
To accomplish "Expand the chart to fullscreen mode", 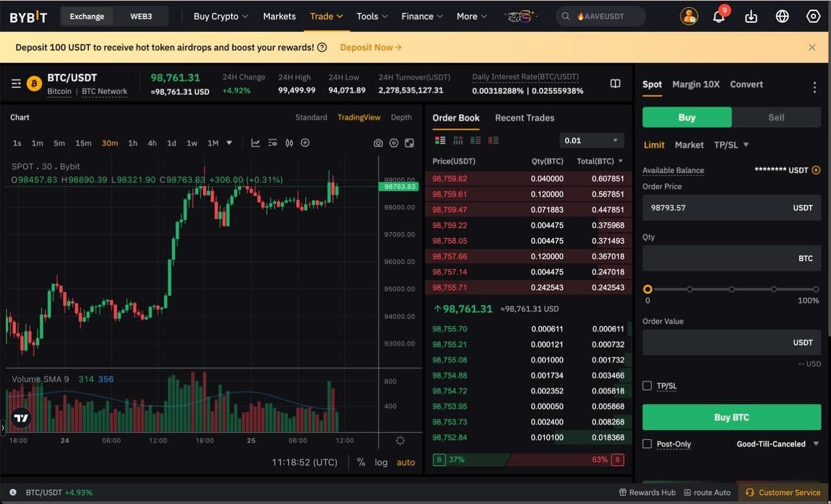I will click(x=410, y=142).
